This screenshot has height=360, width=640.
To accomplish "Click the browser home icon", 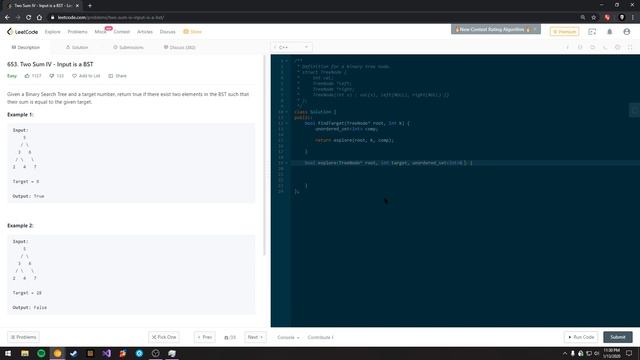I will 39,18.
